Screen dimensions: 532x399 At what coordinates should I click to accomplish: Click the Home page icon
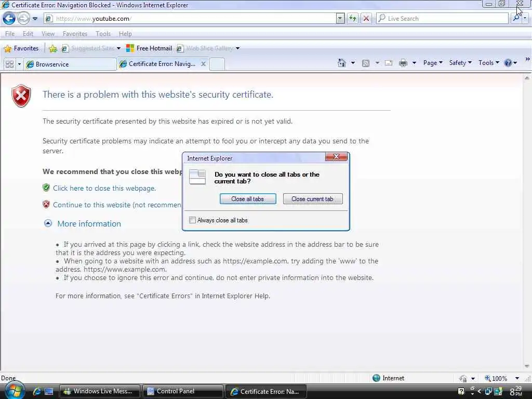click(x=342, y=63)
